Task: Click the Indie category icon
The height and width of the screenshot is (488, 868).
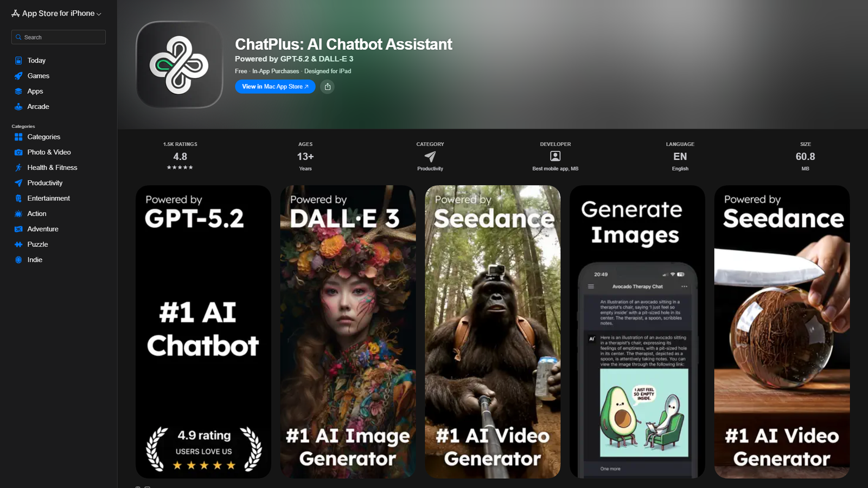Action: [x=18, y=260]
